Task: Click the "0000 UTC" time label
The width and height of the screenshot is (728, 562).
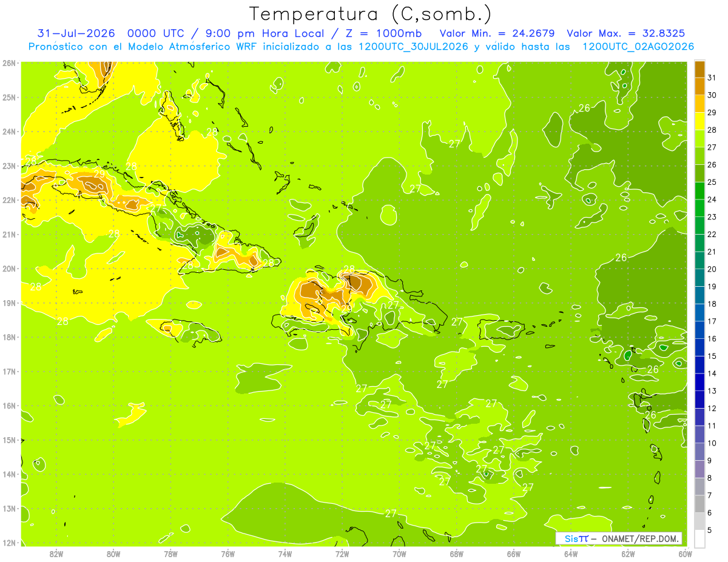Action: pyautogui.click(x=157, y=33)
